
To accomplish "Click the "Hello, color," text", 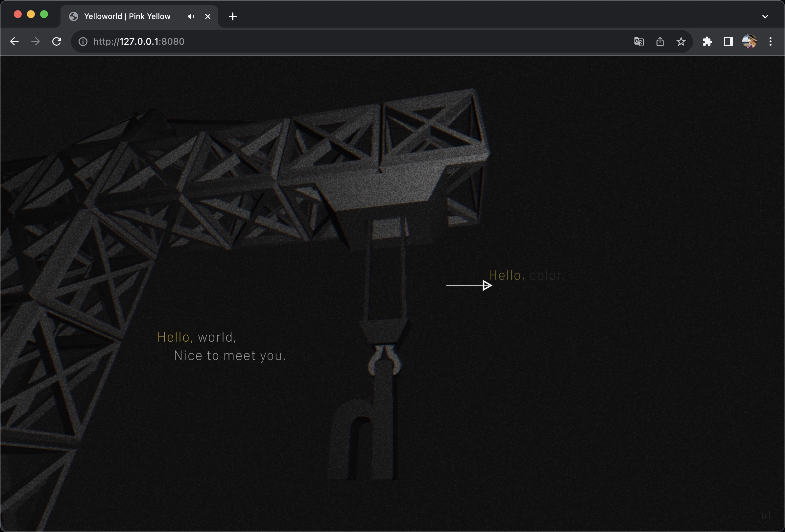I will click(x=526, y=276).
